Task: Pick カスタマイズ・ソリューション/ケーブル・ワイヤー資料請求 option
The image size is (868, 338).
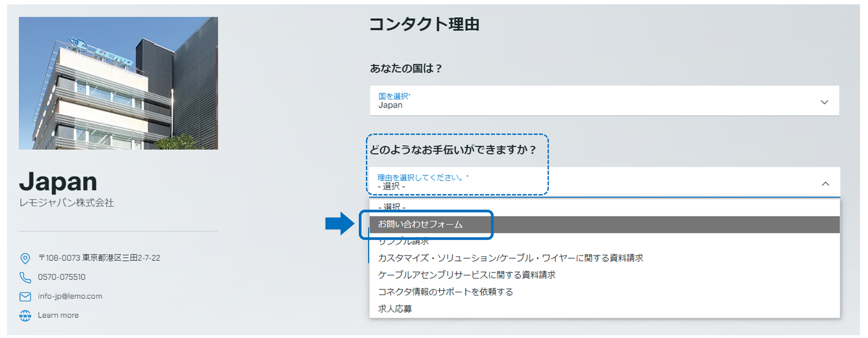Action: [604, 258]
